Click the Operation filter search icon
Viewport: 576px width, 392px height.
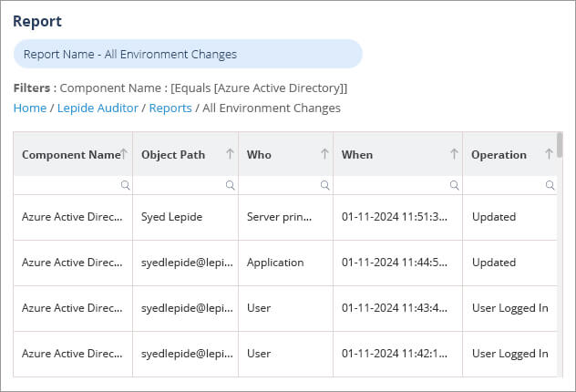click(550, 185)
